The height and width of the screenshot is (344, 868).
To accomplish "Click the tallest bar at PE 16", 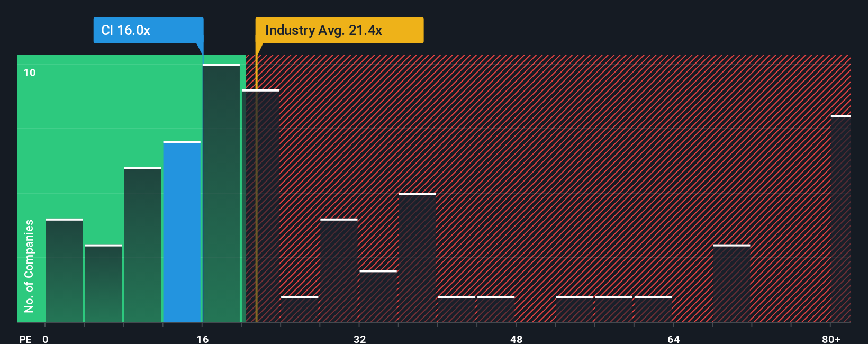I will click(221, 193).
